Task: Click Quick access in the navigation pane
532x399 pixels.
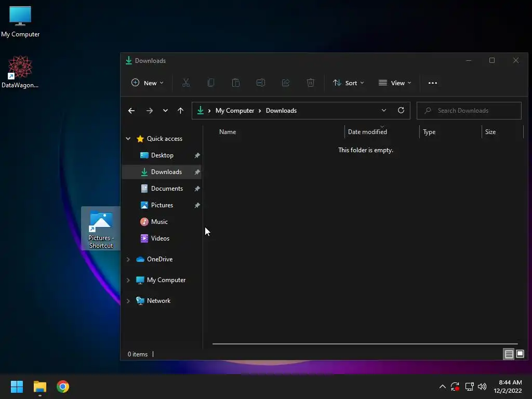Action: (x=164, y=138)
